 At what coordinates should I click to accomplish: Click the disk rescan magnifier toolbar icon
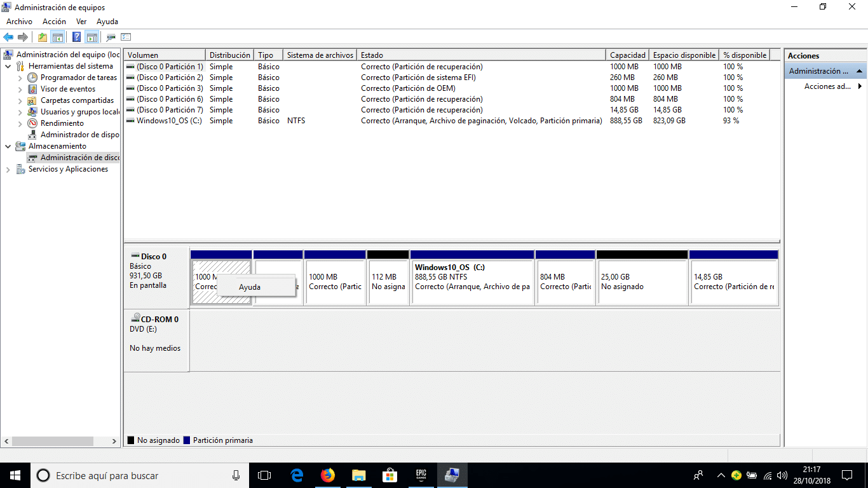tap(111, 37)
